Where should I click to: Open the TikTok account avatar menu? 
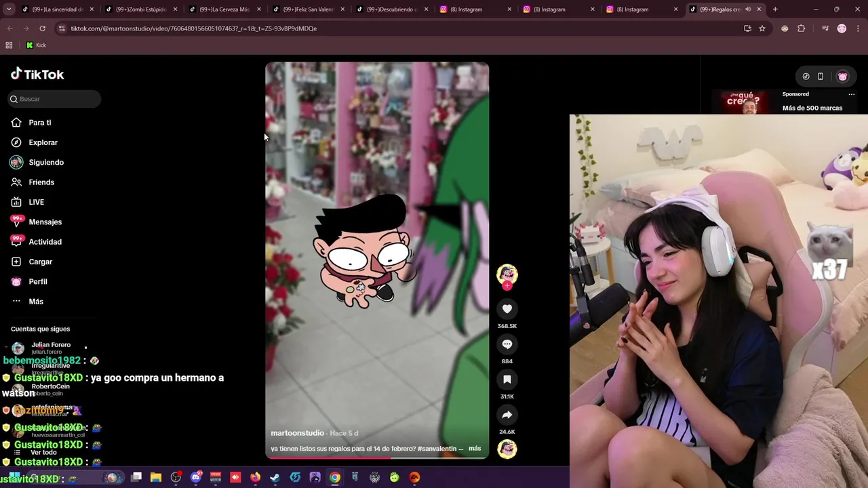click(x=842, y=77)
